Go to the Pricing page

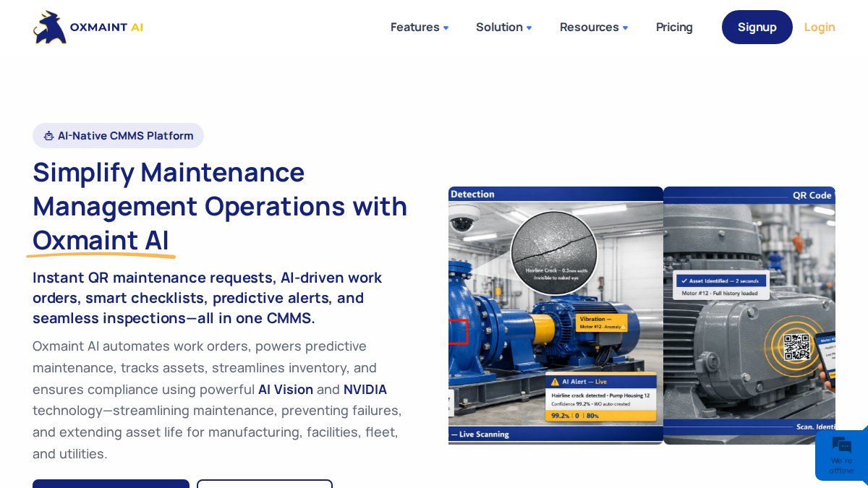[674, 27]
